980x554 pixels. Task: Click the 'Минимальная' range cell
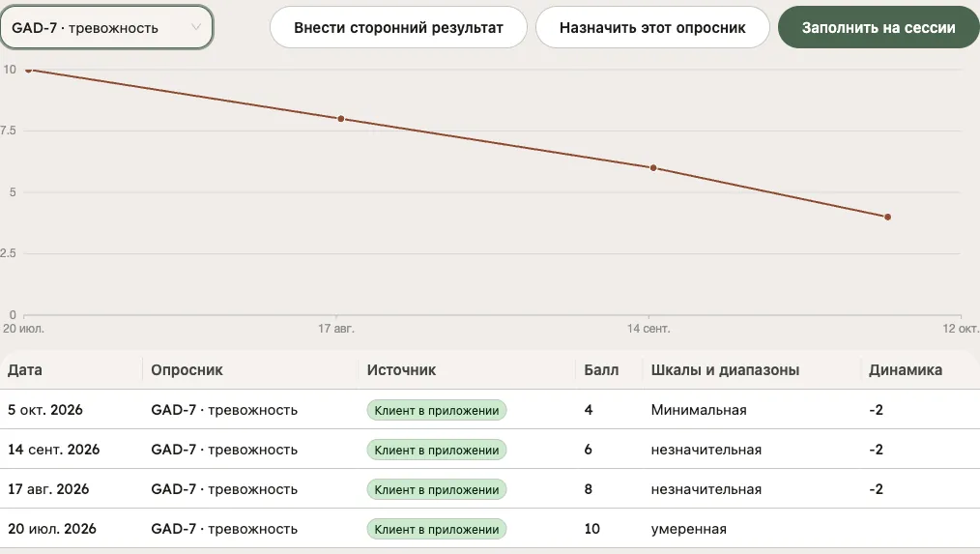[699, 410]
